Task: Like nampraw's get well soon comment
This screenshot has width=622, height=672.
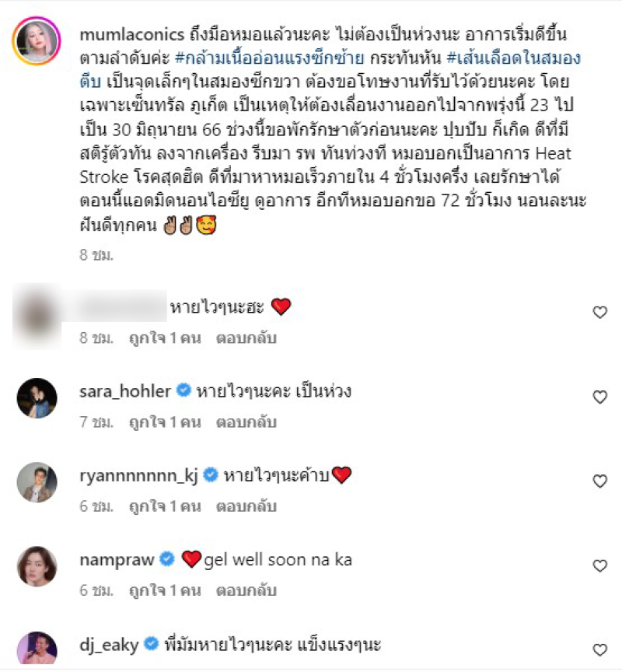Action: coord(599,565)
